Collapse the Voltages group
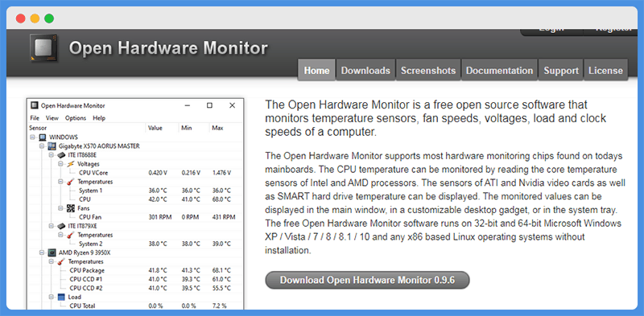Image resolution: width=644 pixels, height=316 pixels. (x=60, y=164)
